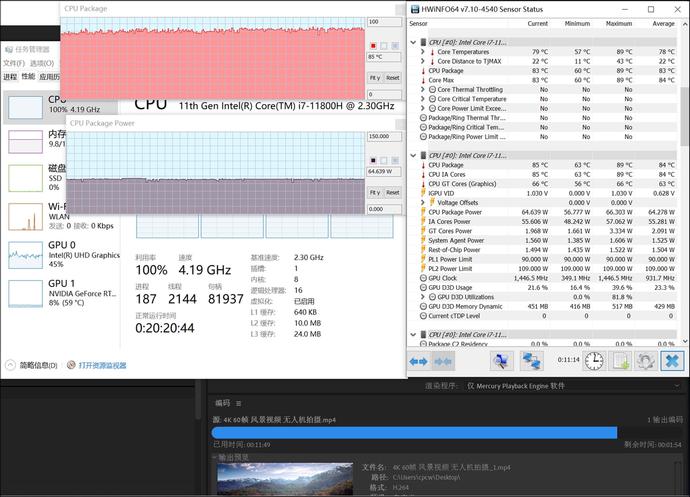Viewport: 690px width, 497px height.
Task: Expand Core Temperatures row
Action: point(423,52)
